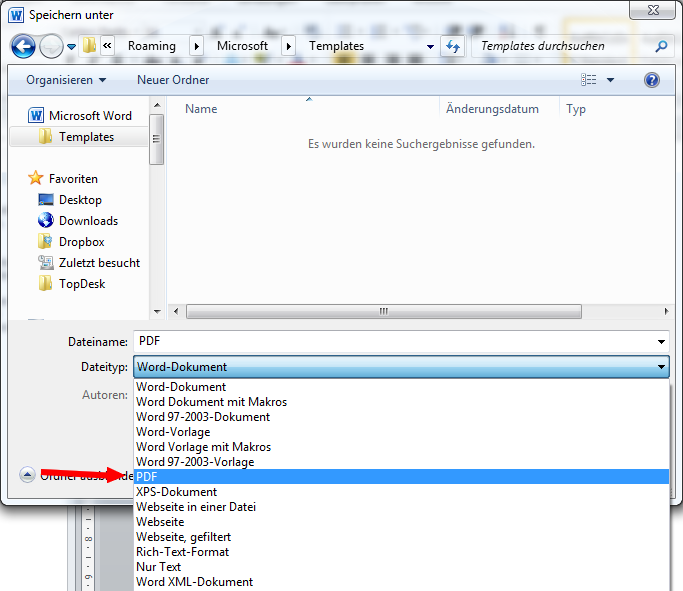Choose Word-Dokument from the file type list

401,387
